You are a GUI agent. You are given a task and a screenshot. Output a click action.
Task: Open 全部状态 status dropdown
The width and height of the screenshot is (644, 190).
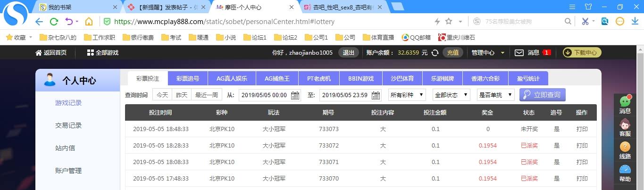click(x=452, y=95)
